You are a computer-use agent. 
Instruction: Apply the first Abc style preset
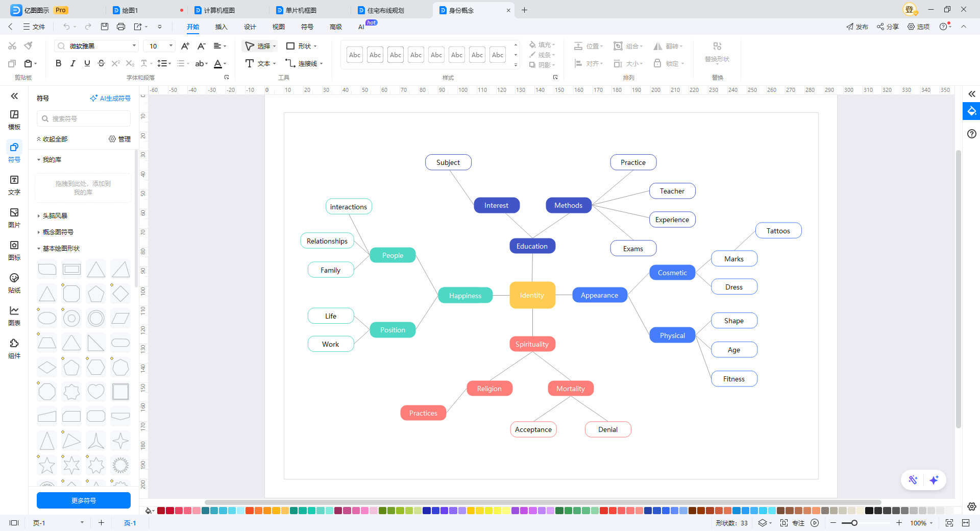(355, 55)
